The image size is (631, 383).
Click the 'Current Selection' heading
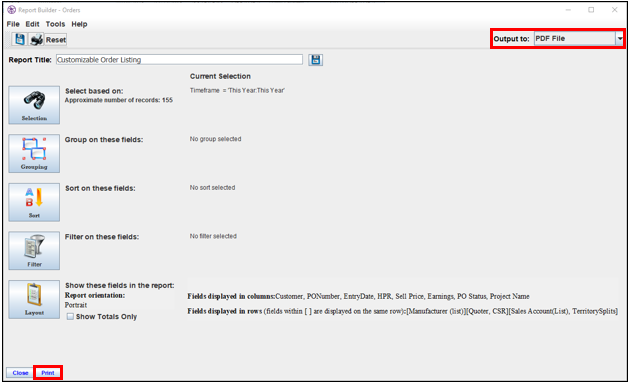click(x=220, y=76)
